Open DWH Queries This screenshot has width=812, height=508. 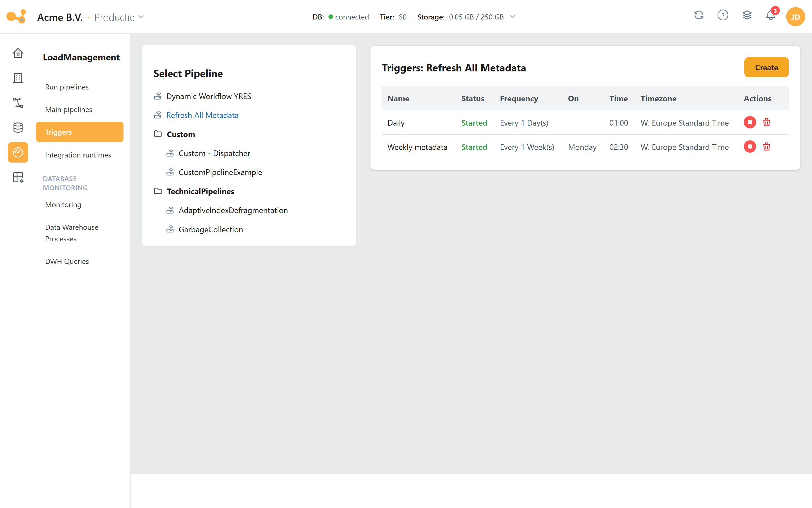67,261
